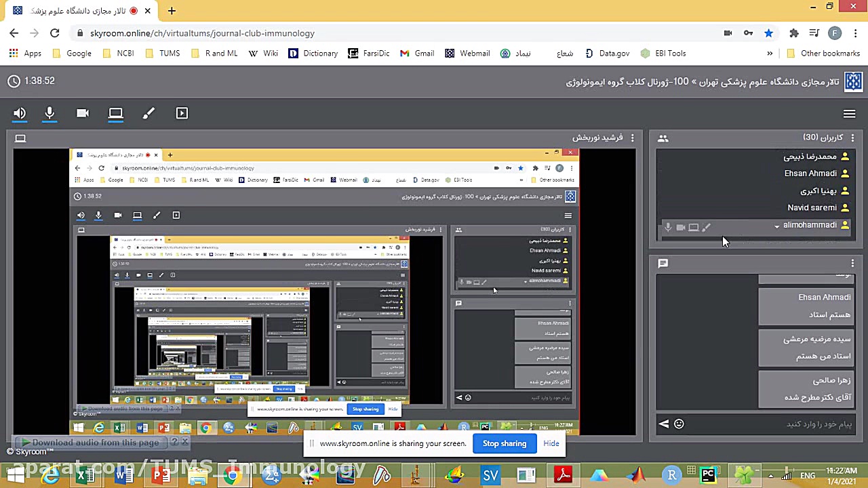
Task: Turn on the webcam from the toolbar
Action: [x=82, y=113]
